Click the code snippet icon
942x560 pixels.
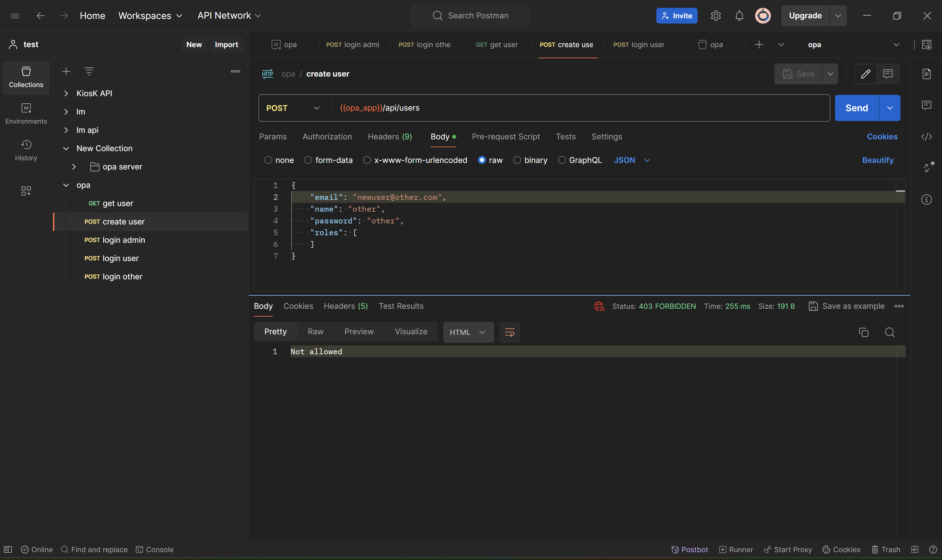click(x=926, y=137)
